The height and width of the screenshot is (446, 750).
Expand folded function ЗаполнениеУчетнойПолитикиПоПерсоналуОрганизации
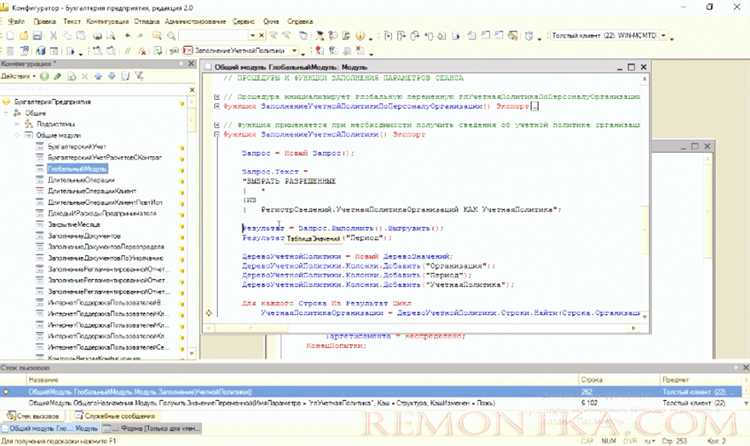coord(217,106)
